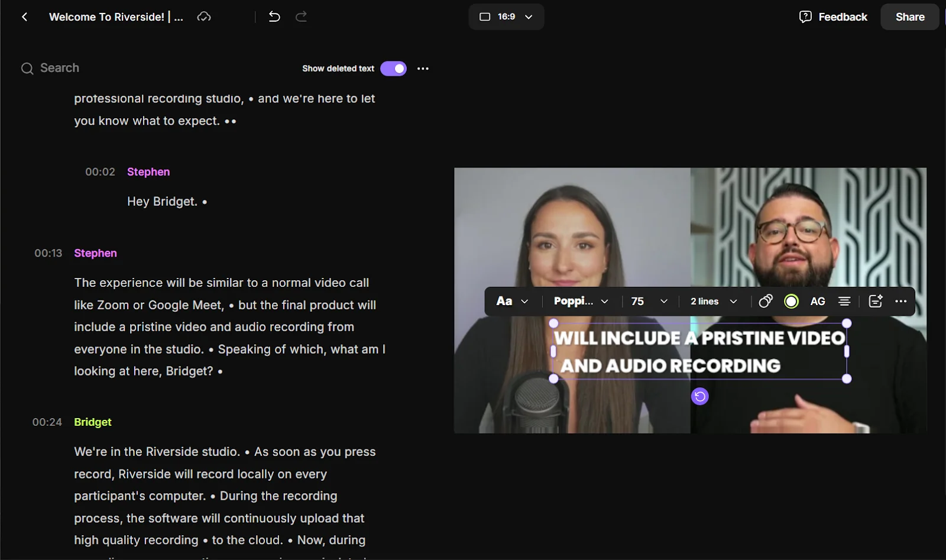Viewport: 946px width, 560px height.
Task: Open more options in caption toolbar
Action: [x=900, y=302]
